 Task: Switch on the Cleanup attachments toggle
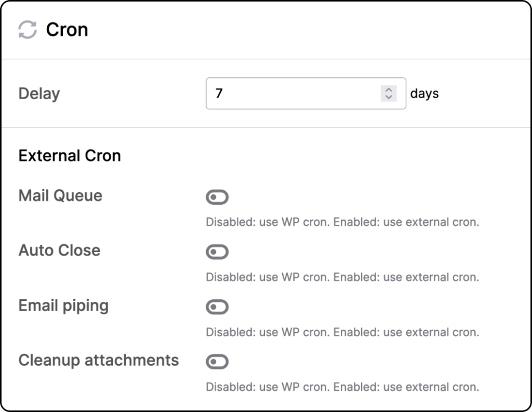pyautogui.click(x=217, y=362)
